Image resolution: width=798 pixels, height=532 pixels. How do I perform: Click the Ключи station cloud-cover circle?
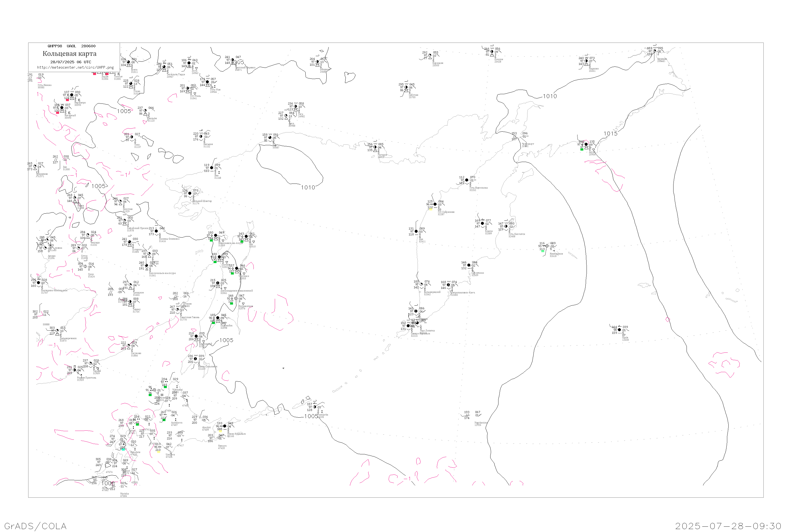click(x=483, y=224)
